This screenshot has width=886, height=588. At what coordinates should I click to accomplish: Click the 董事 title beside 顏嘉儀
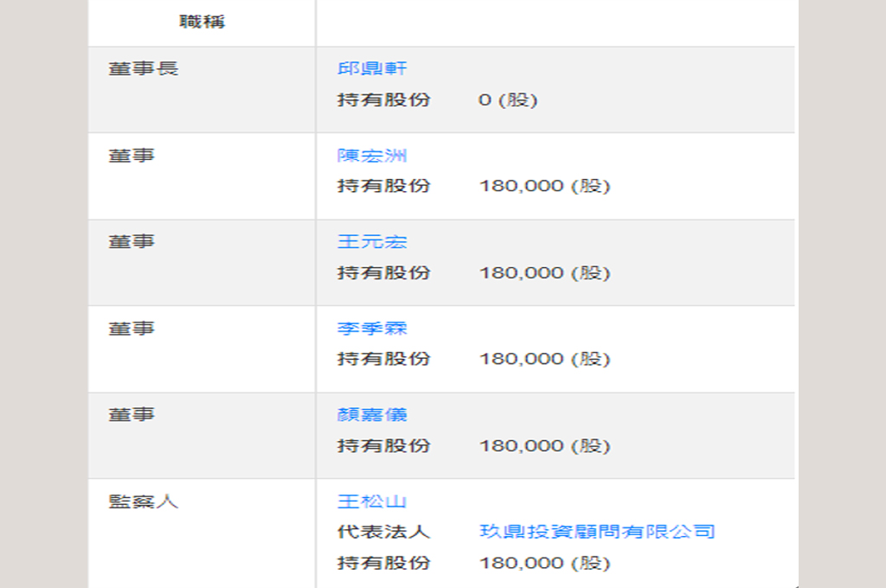click(132, 415)
